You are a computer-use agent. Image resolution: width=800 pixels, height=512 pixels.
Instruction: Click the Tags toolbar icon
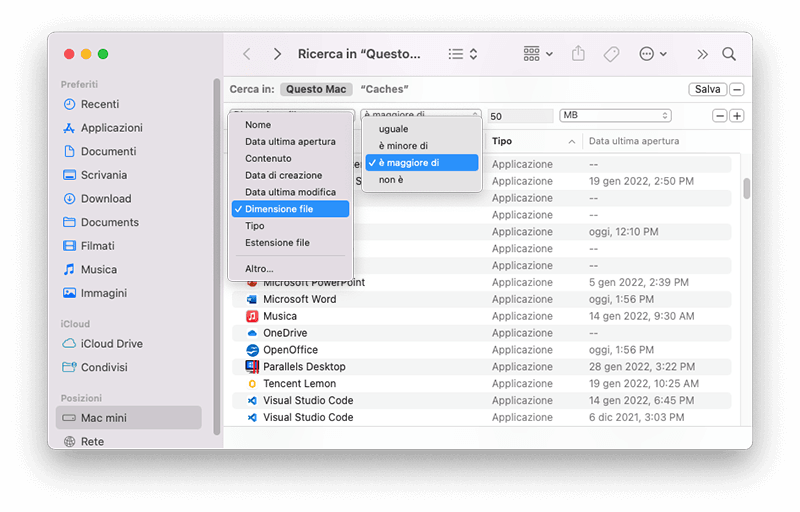point(611,54)
